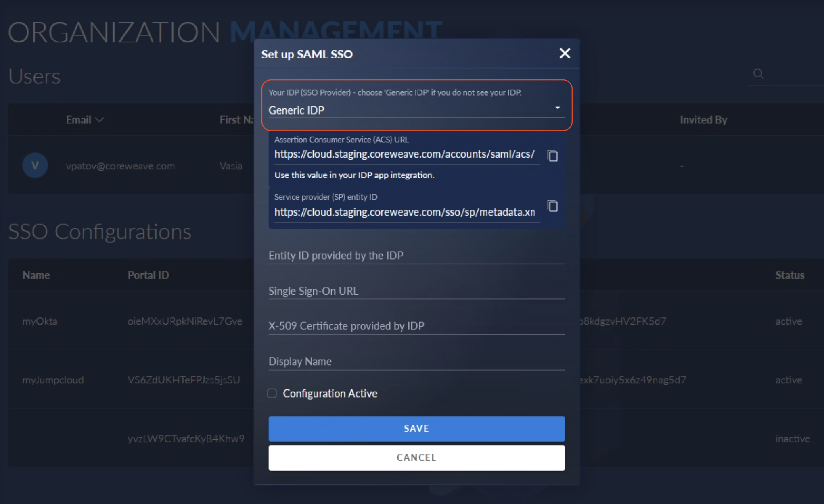Click the inactive status cell

793,439
